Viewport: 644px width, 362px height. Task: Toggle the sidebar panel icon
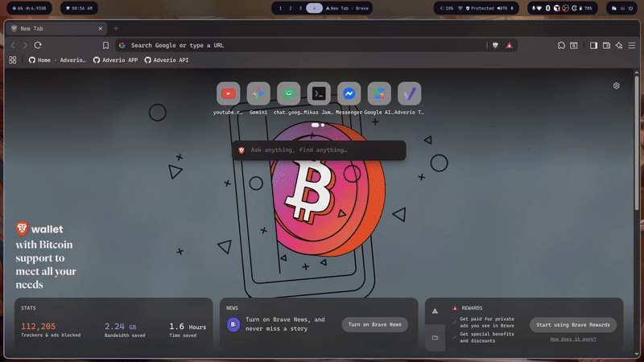[593, 46]
